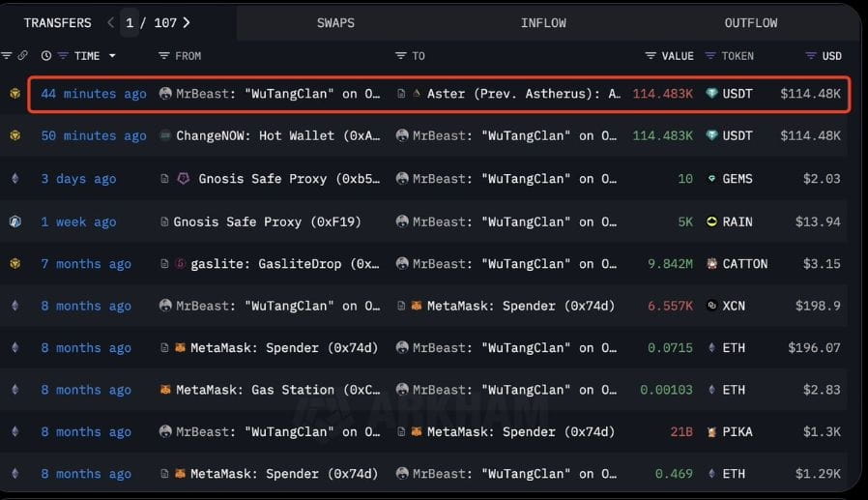Click the $196.07 USD cell
This screenshot has width=868, height=500.
814,348
